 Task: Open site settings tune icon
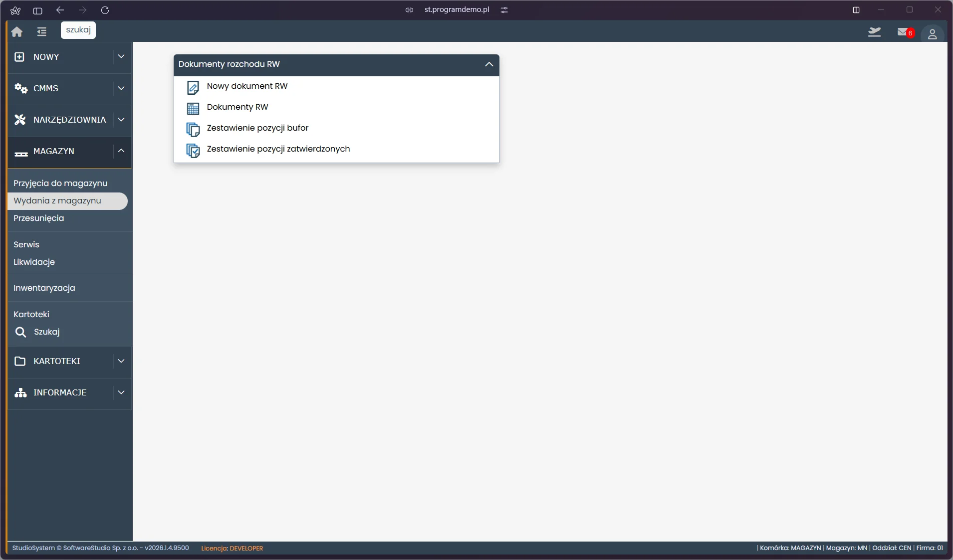[x=504, y=10]
